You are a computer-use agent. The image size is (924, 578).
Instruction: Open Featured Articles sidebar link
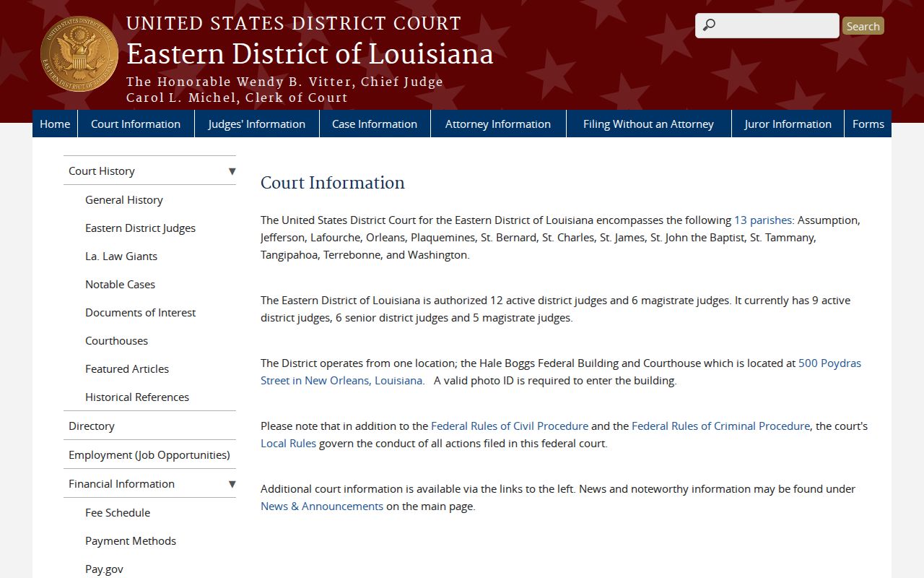(127, 369)
